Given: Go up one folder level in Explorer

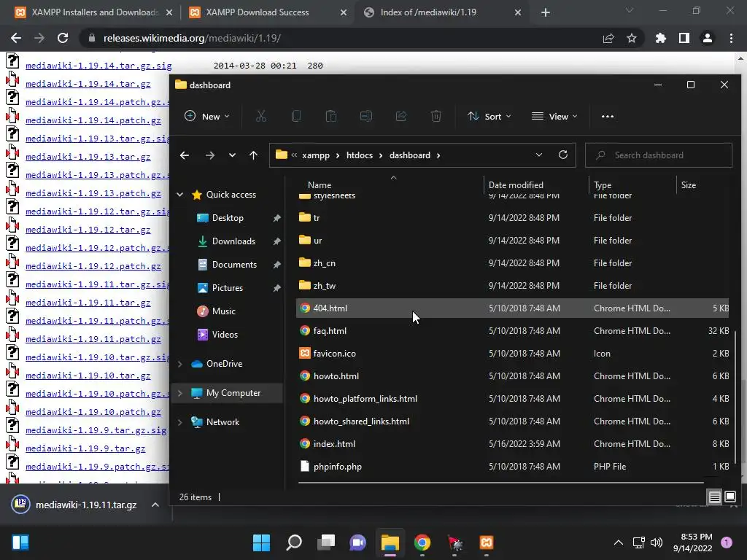Looking at the screenshot, I should pos(253,155).
